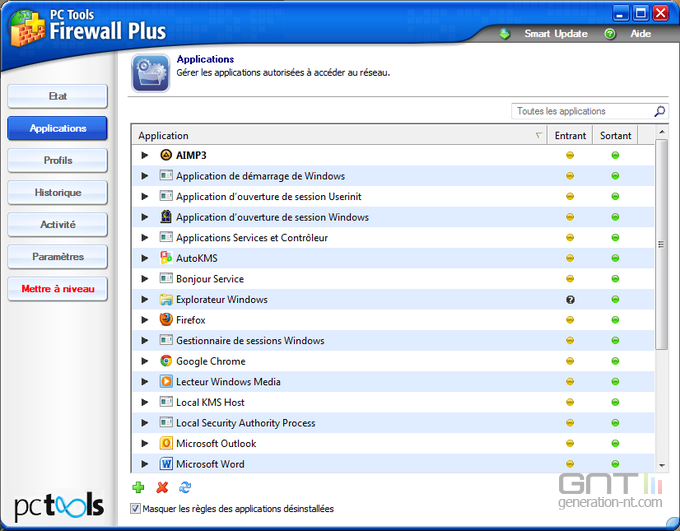Click the Mettre à niveau button
This screenshot has height=531, width=680.
pyautogui.click(x=57, y=289)
